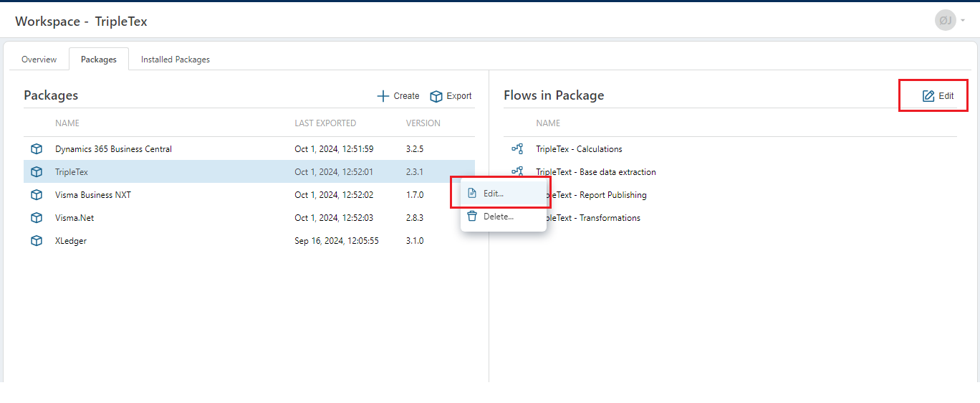
Task: Click version 2.8.3 cell
Action: [x=415, y=218]
